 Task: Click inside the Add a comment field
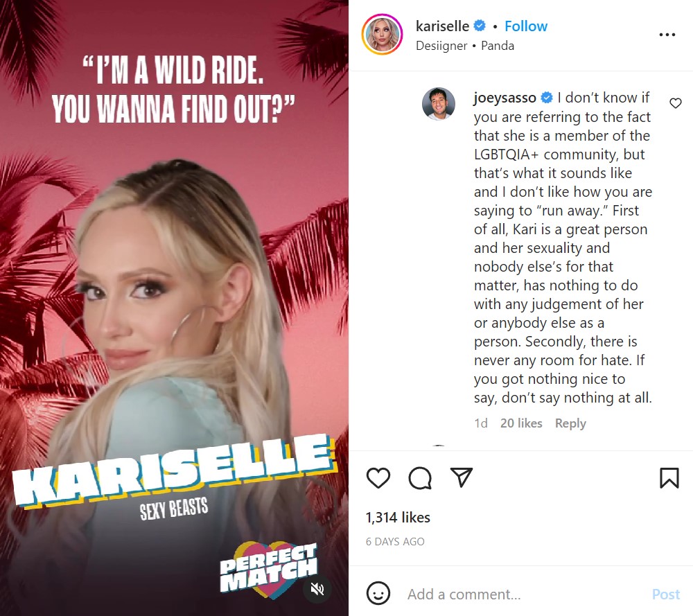pos(522,595)
